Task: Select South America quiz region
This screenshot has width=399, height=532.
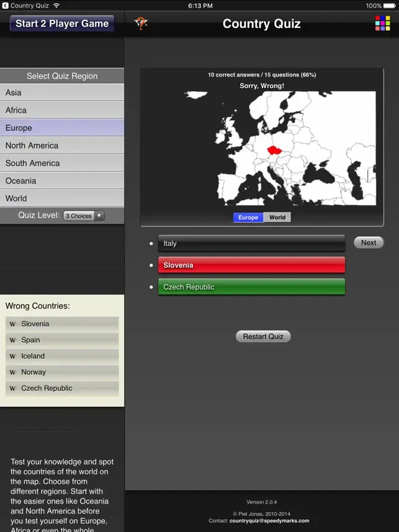Action: pyautogui.click(x=62, y=163)
